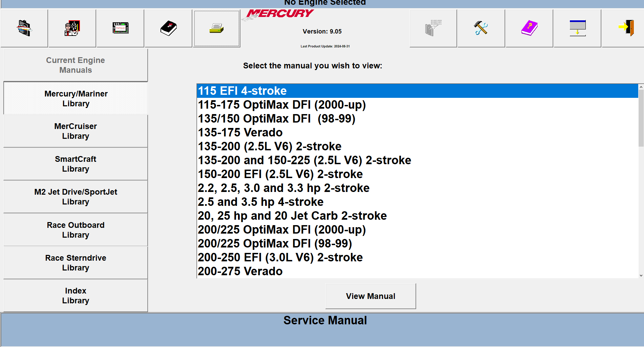Click the grayed binary data file icon
This screenshot has height=347, width=644.
point(433,28)
